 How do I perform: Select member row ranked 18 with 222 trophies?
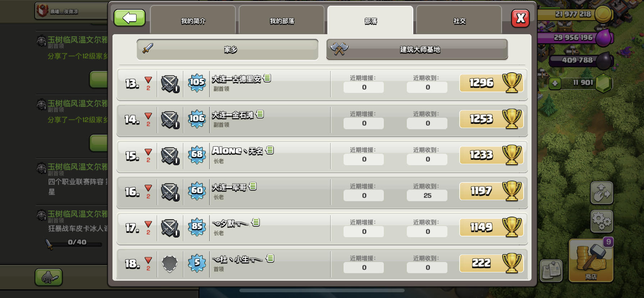pos(322,264)
